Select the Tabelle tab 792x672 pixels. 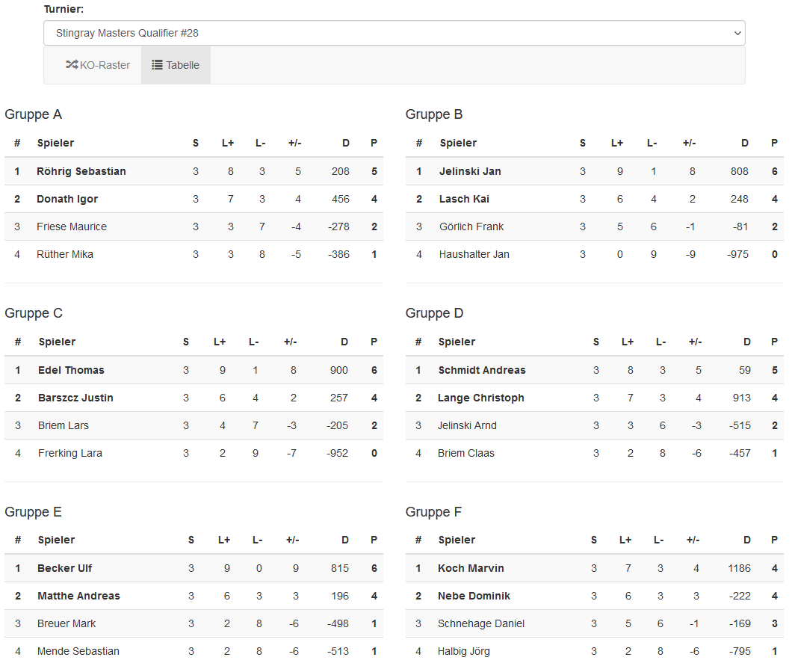pyautogui.click(x=176, y=65)
